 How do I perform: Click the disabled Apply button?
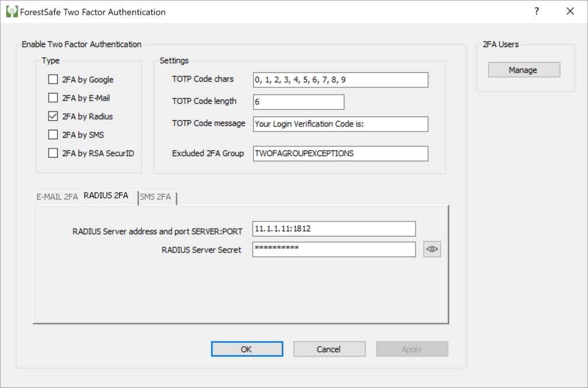[x=412, y=348]
